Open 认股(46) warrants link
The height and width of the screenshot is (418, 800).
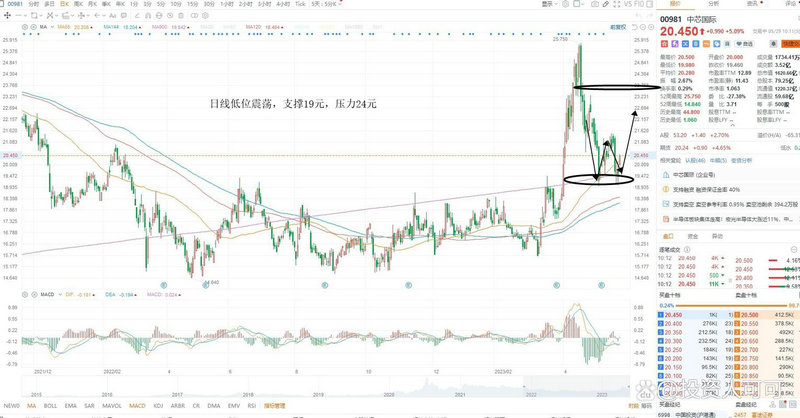[695, 160]
